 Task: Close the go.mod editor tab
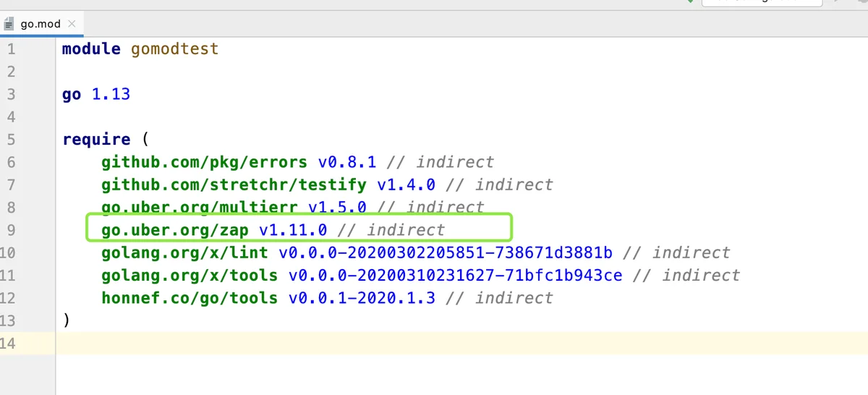(72, 24)
